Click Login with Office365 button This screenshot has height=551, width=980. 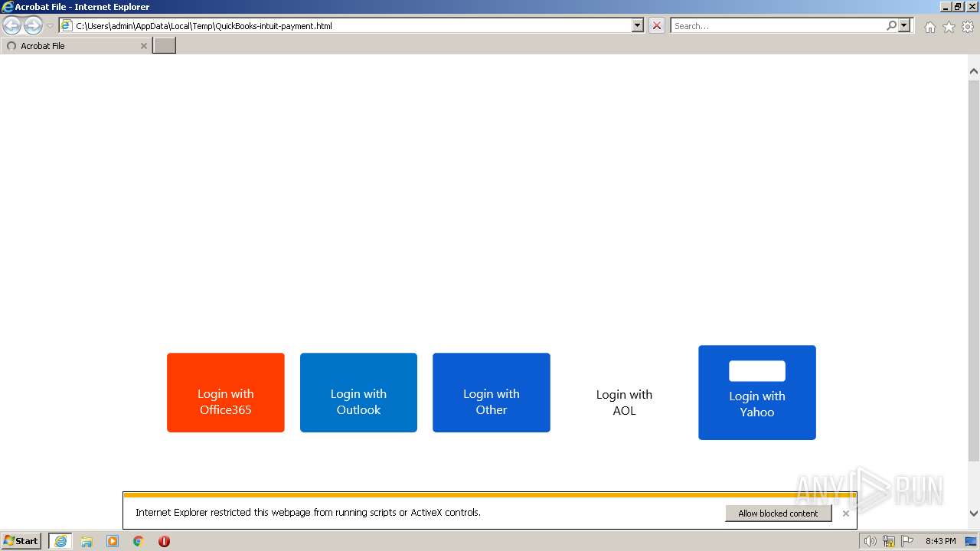point(226,393)
